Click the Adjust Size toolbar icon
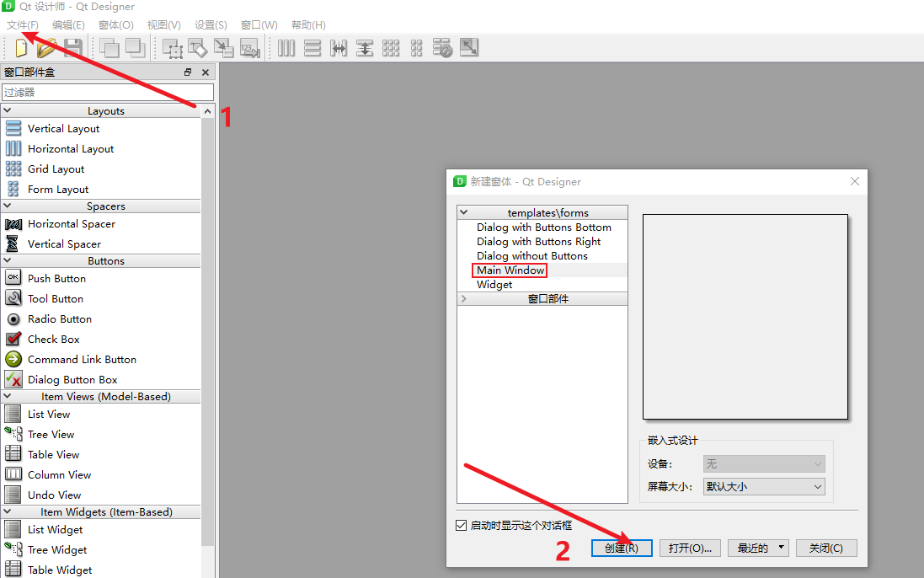Viewport: 924px width, 578px height. coord(469,48)
